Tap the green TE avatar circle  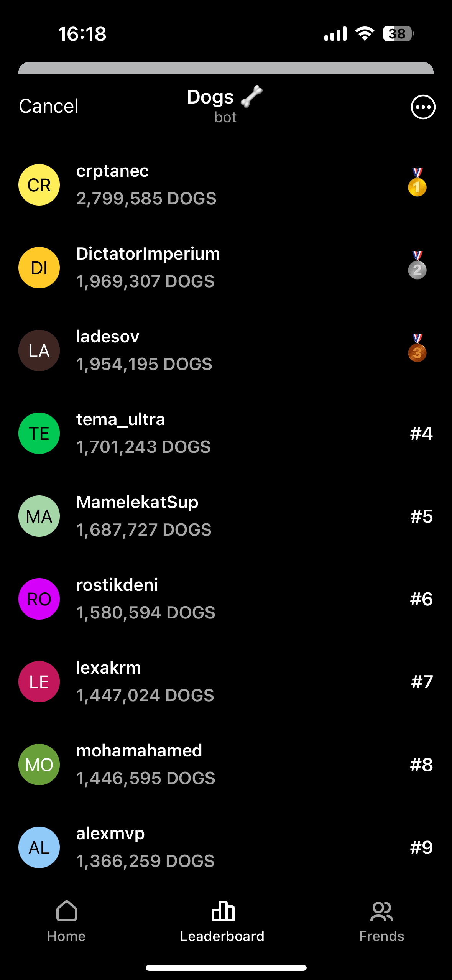coord(39,433)
